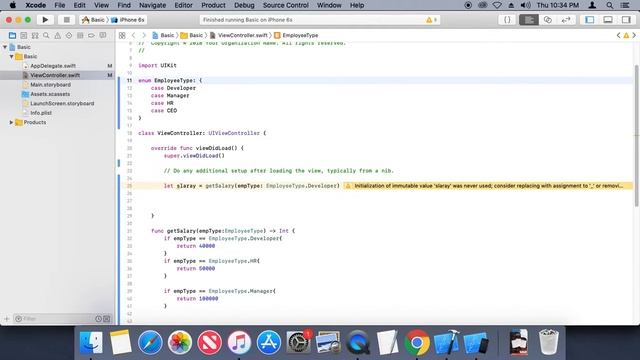Switch to the Assistant editor
The width and height of the screenshot is (640, 360).
547,20
